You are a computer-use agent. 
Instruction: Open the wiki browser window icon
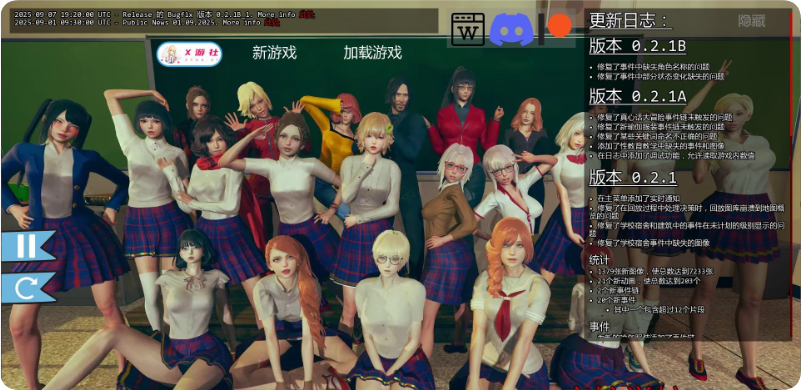click(468, 30)
